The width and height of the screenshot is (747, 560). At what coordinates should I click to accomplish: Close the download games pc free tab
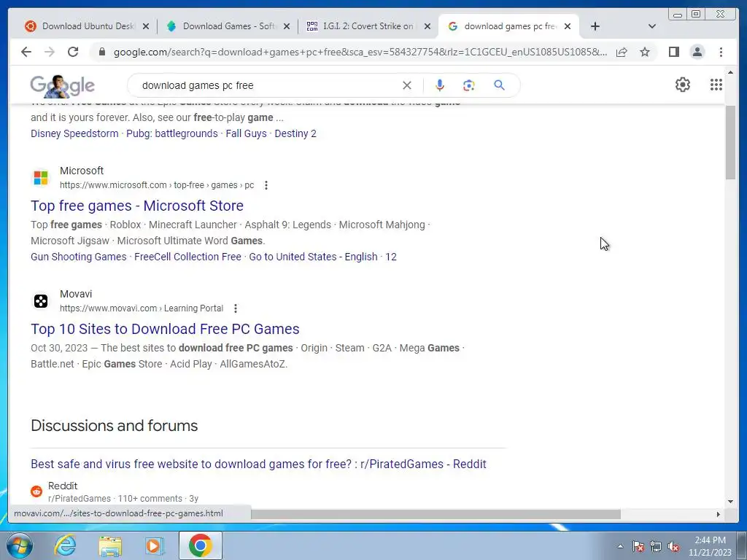pos(568,26)
